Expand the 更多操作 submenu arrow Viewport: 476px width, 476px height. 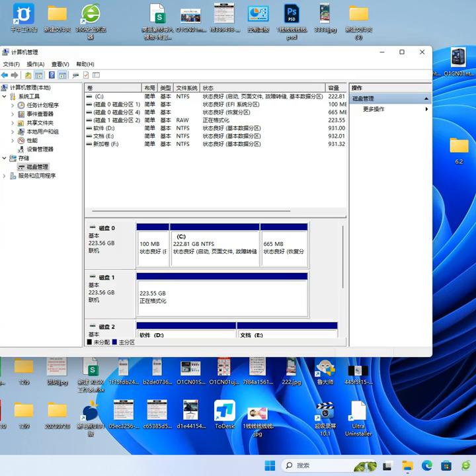coord(426,109)
